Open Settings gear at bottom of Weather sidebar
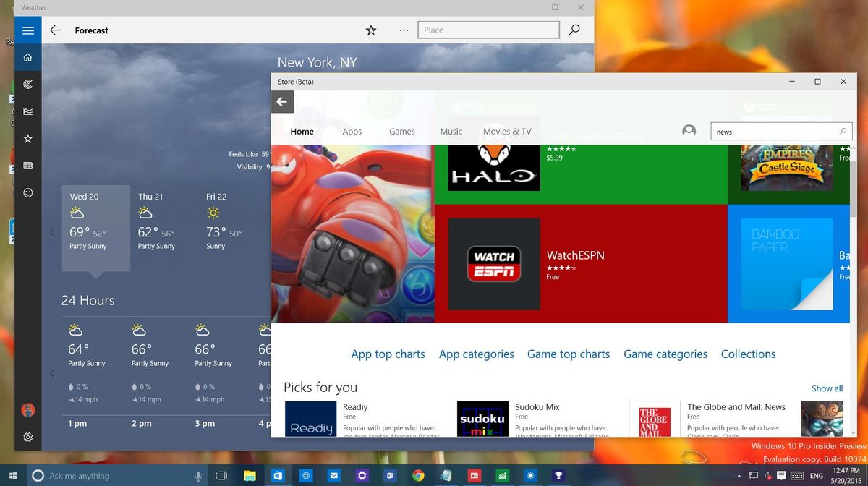Image resolution: width=868 pixels, height=486 pixels. point(27,437)
